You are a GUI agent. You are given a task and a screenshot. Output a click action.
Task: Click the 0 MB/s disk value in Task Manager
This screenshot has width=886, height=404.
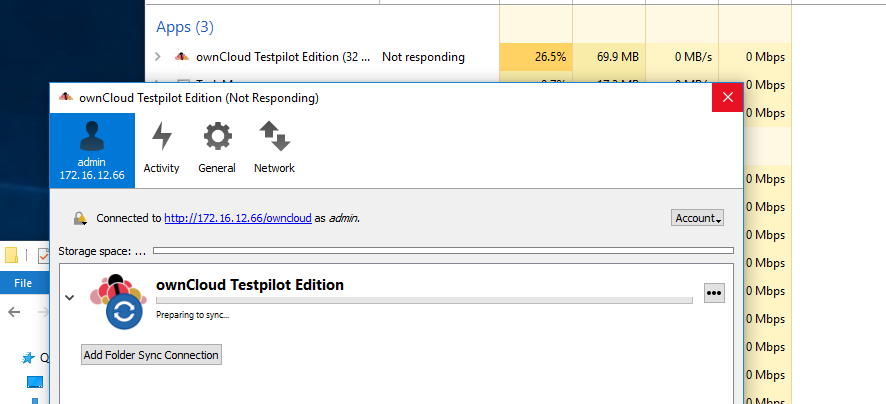click(693, 57)
